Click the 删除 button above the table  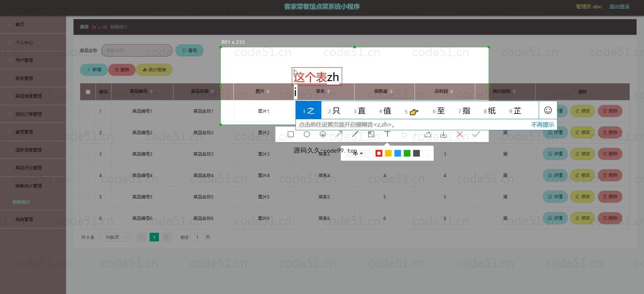(122, 70)
